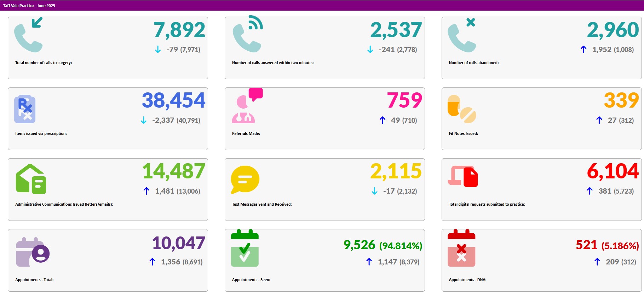Viewport: 644px width, 297px height.
Task: Click the Referrals Made label
Action: click(246, 133)
